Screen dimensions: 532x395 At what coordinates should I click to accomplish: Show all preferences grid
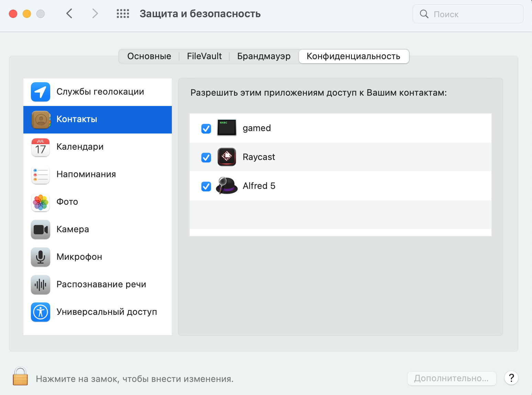tap(123, 14)
